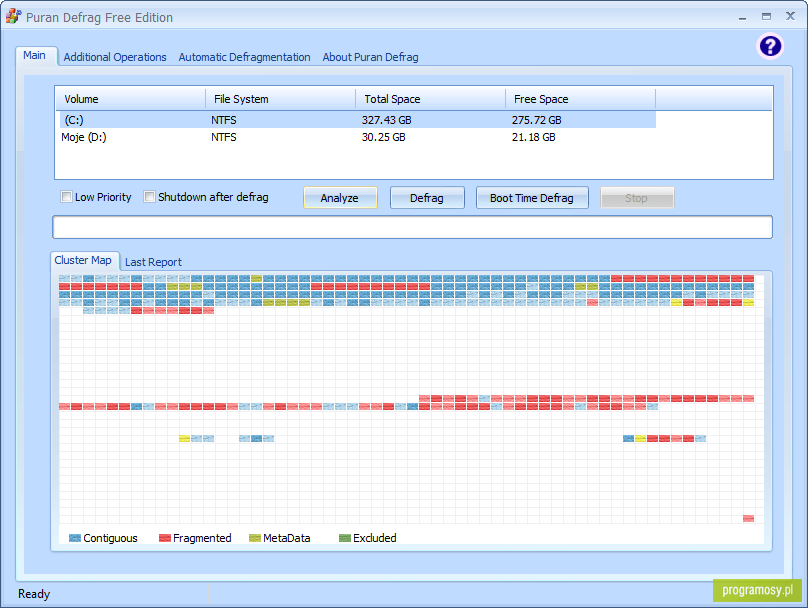Screen dimensions: 808x608
Task: Open the Additional Operations tab
Action: point(115,57)
